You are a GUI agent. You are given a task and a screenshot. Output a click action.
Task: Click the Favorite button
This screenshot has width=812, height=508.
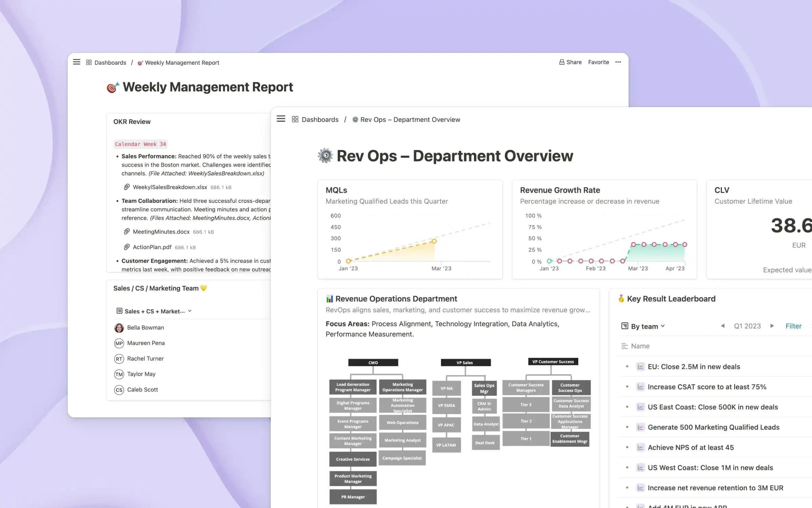pos(598,62)
